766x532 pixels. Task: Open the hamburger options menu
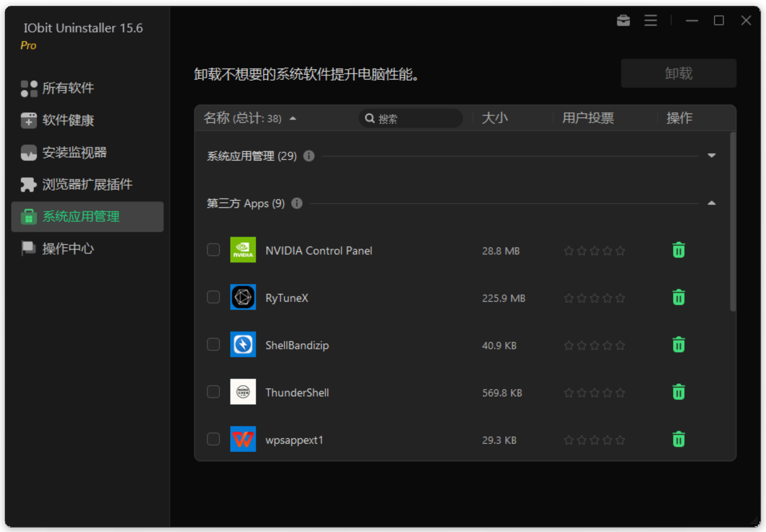click(650, 20)
